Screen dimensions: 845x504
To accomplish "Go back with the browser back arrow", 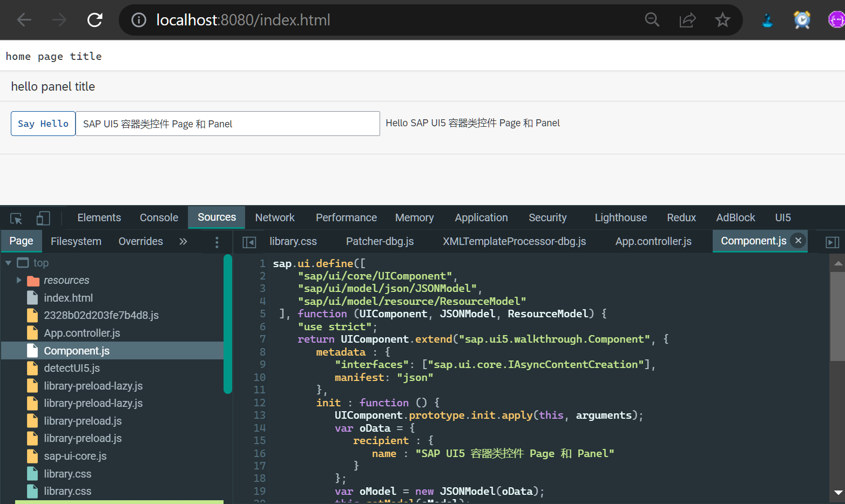I will point(24,20).
